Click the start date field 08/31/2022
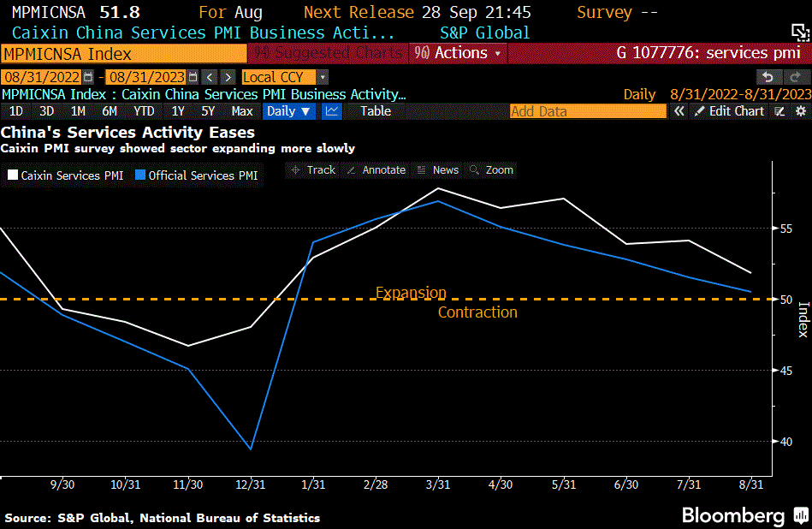Image resolution: width=812 pixels, height=529 pixels. point(42,77)
